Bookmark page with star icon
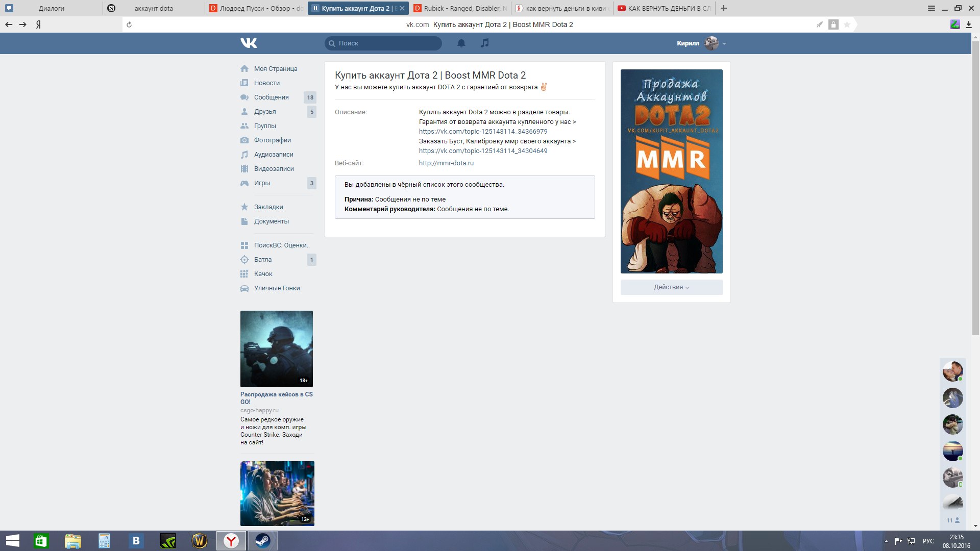 (847, 24)
